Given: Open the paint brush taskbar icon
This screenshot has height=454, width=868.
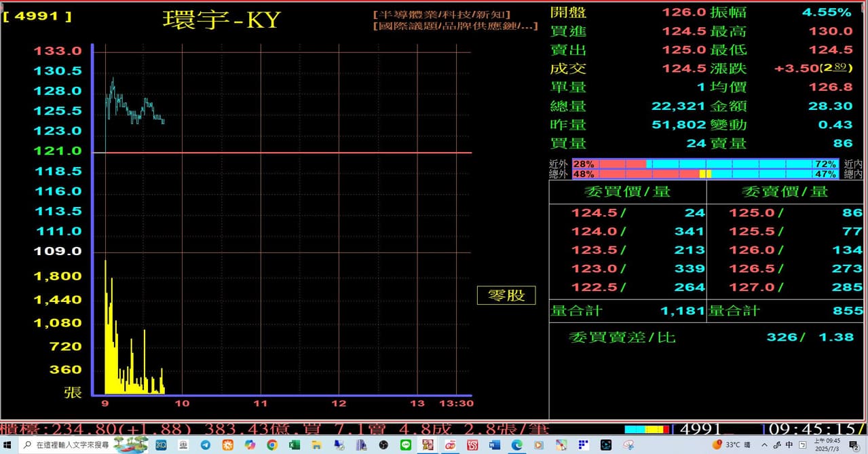Looking at the screenshot, I should tap(561, 446).
